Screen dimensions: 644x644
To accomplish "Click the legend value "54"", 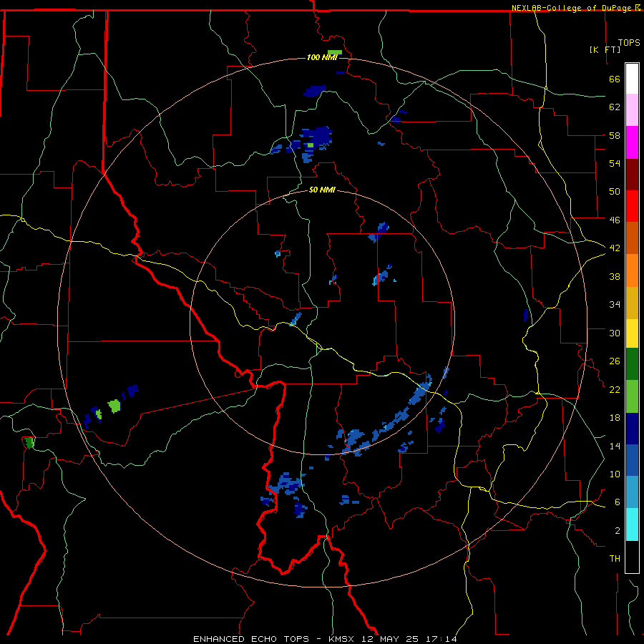I will (615, 163).
